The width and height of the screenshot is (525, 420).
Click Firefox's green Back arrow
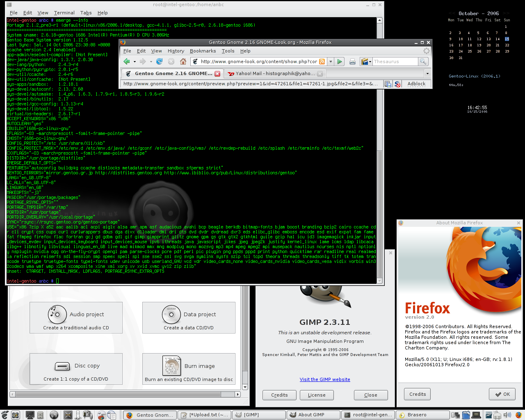[x=127, y=62]
